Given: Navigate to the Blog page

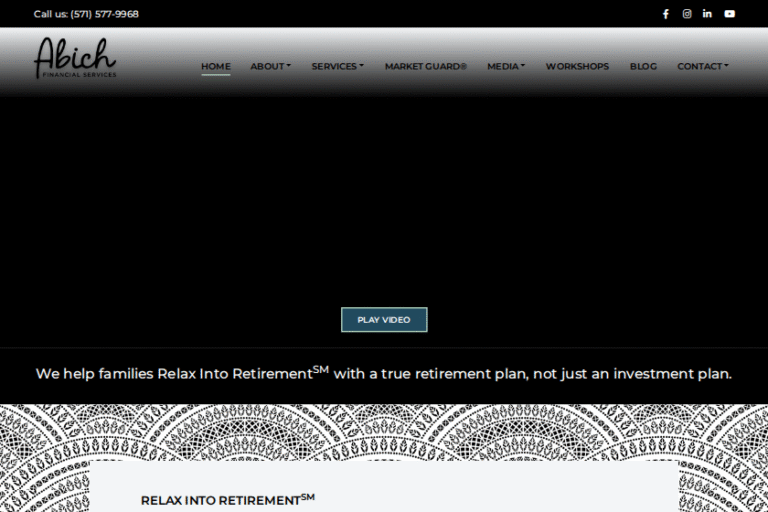Looking at the screenshot, I should (x=643, y=67).
